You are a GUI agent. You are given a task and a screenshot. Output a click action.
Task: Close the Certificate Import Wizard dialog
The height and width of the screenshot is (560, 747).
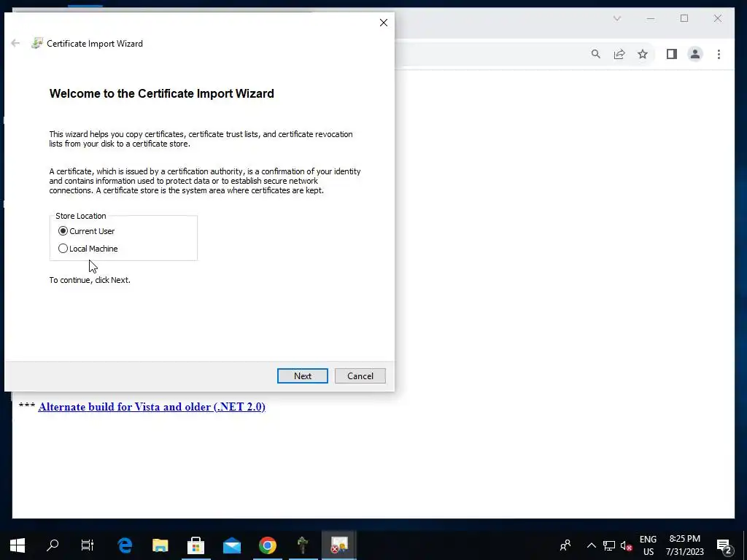tap(384, 23)
